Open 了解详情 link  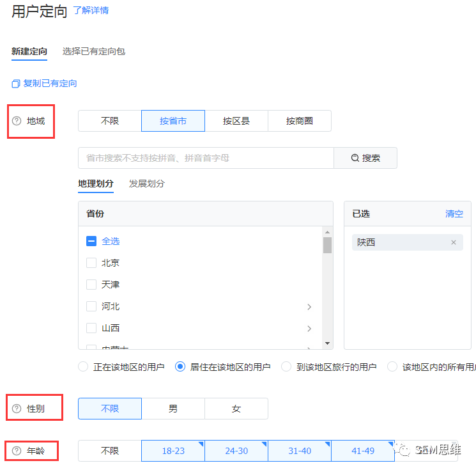click(x=91, y=10)
